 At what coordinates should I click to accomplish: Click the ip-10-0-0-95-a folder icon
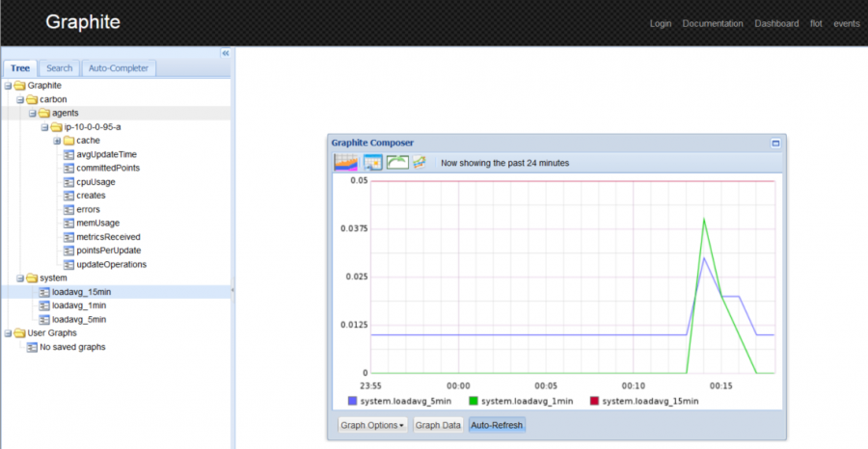coord(57,127)
